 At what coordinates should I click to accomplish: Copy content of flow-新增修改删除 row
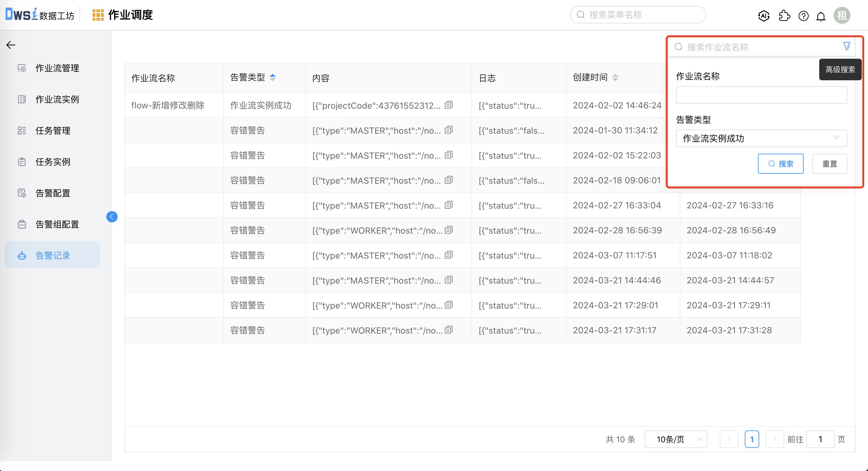[448, 105]
